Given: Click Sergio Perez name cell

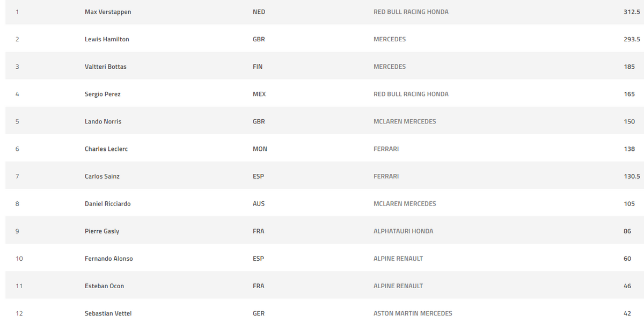Looking at the screenshot, I should (x=103, y=94).
